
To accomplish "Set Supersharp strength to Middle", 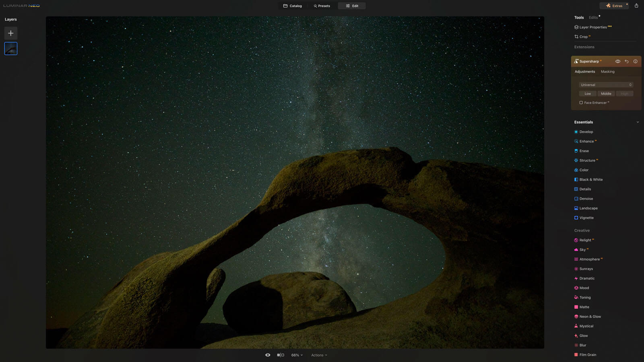I will click(x=606, y=94).
